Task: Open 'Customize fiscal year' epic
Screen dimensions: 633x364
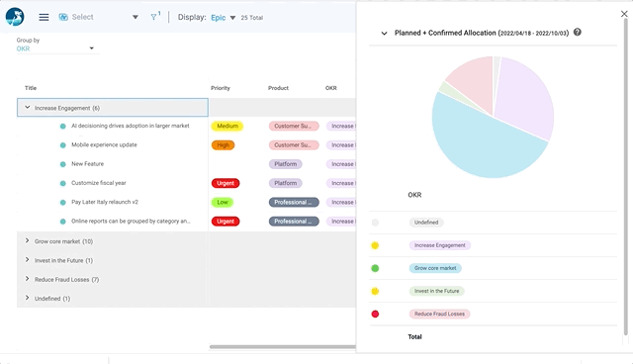Action: point(99,183)
